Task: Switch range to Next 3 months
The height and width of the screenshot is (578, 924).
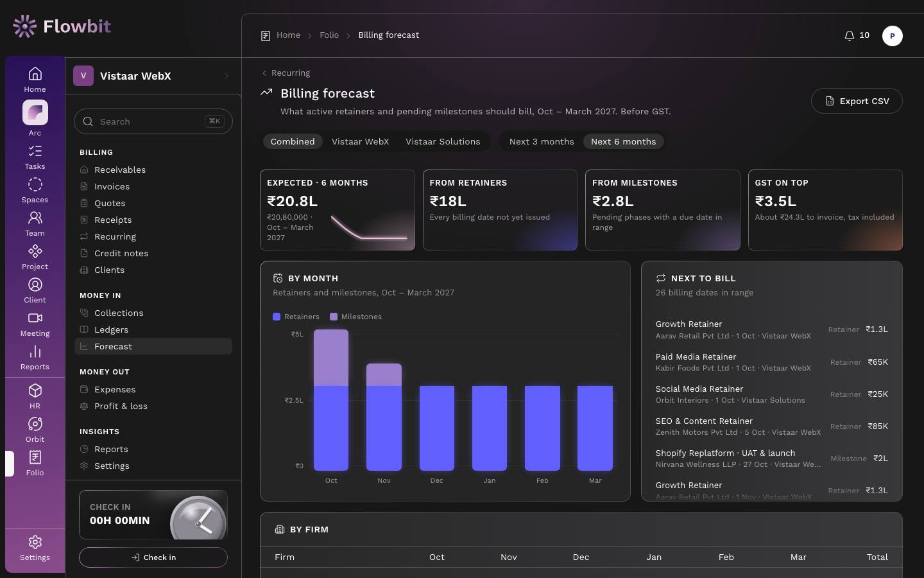Action: tap(542, 141)
